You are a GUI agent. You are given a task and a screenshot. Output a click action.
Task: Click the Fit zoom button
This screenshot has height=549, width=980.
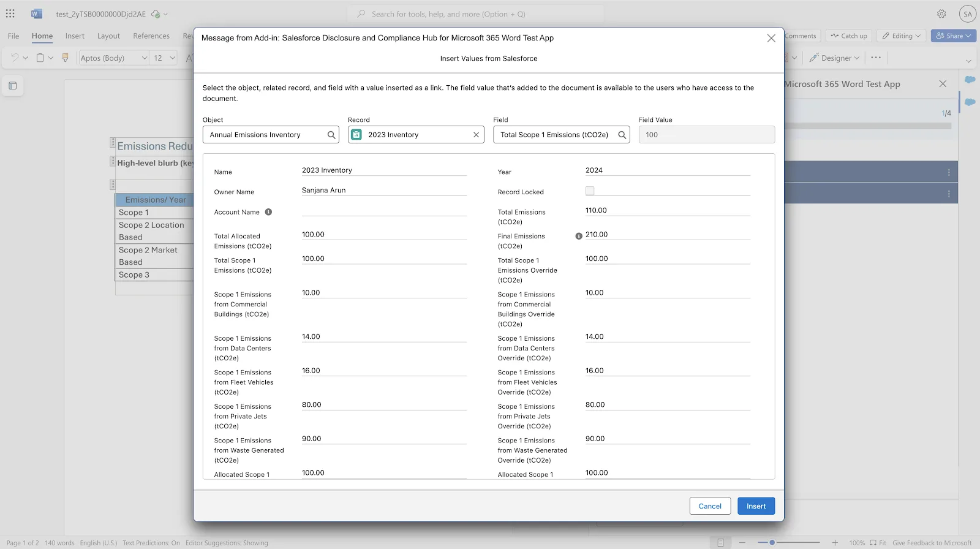(x=878, y=543)
